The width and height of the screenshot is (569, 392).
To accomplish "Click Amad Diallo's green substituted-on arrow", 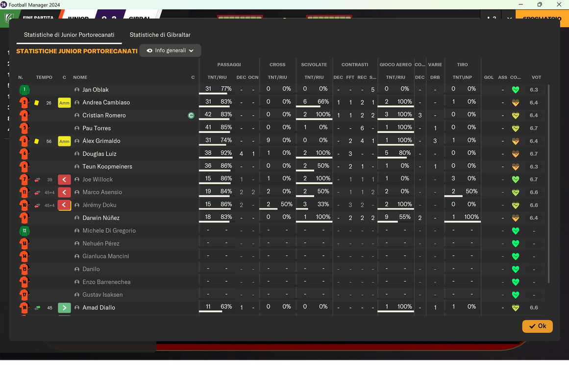I will (64, 308).
